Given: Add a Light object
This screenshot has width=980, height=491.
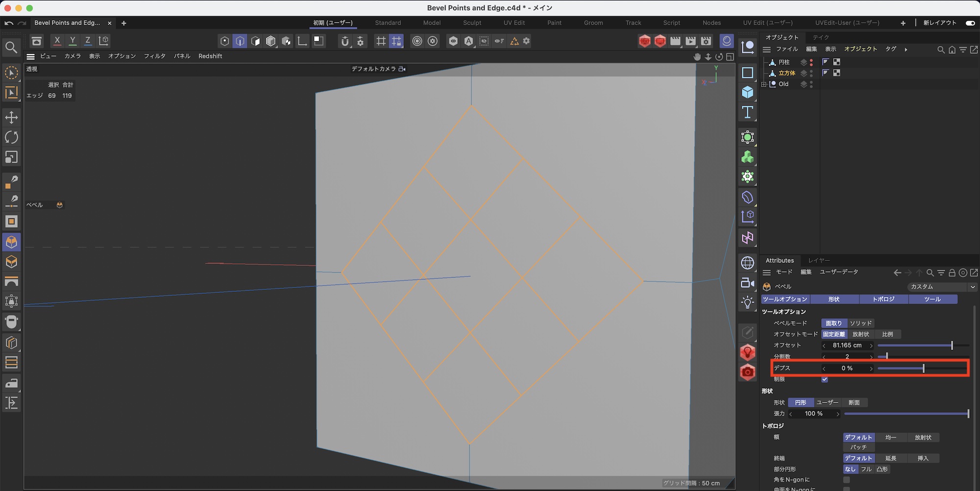Looking at the screenshot, I should point(747,303).
